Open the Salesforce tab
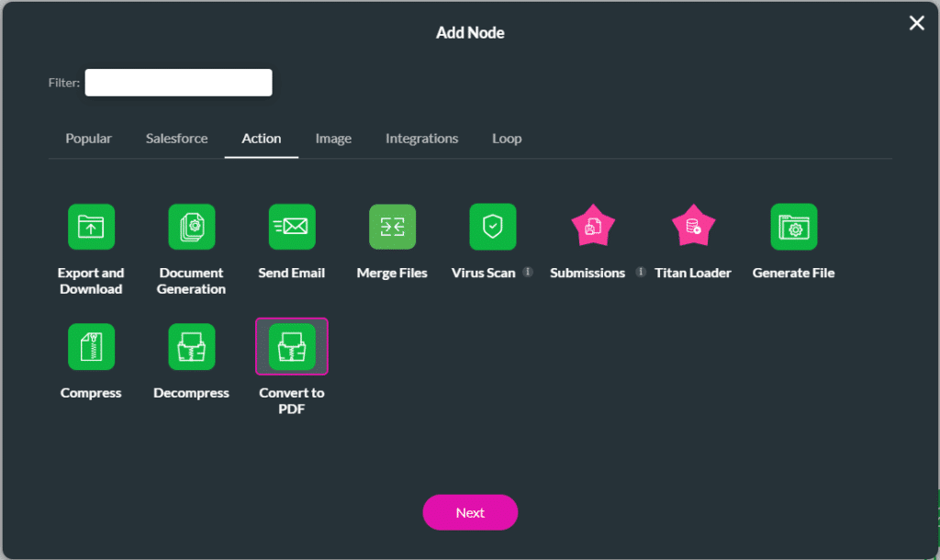 click(x=176, y=139)
